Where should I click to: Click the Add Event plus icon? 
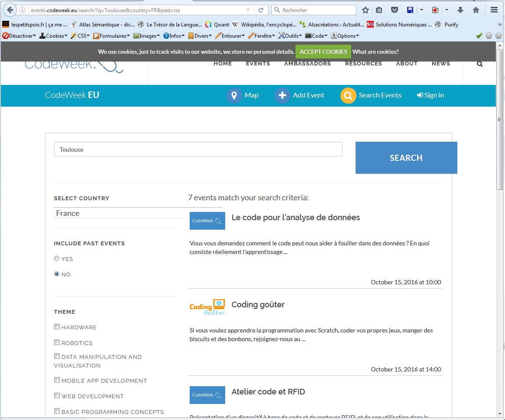(282, 95)
